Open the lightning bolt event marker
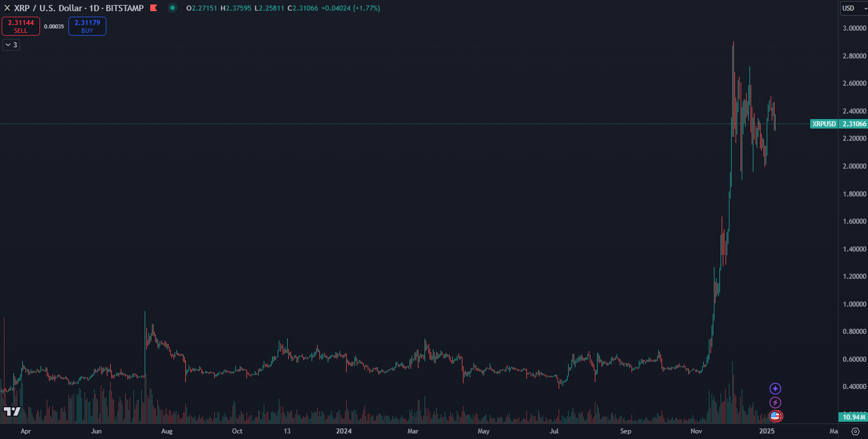The image size is (868, 439). pos(775,402)
